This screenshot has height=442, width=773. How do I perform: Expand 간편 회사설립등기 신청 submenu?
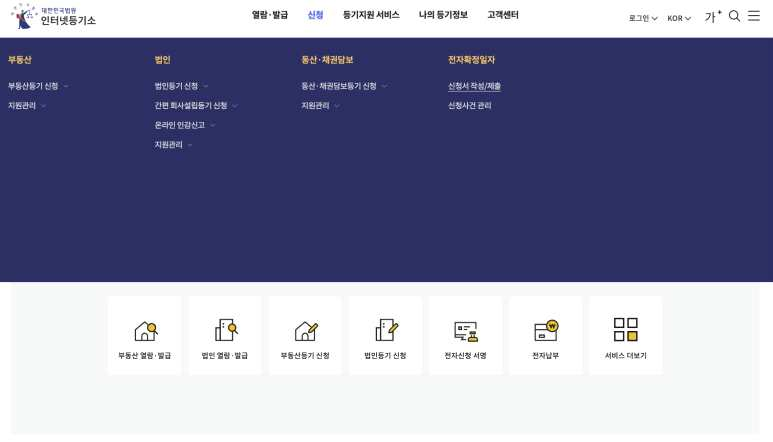(196, 105)
